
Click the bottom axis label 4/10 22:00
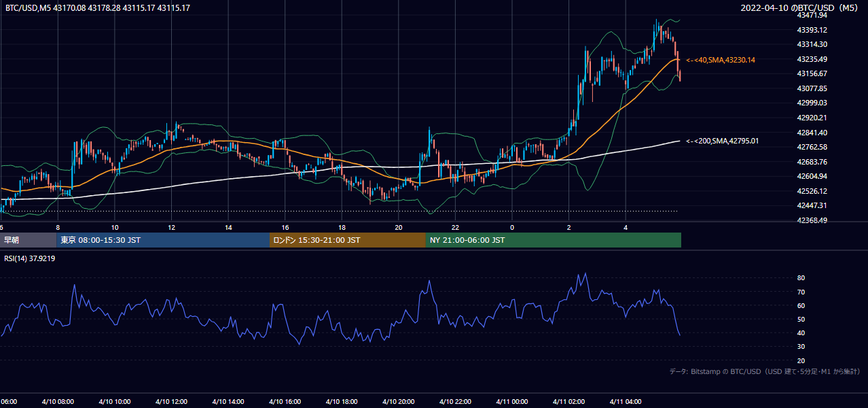click(455, 402)
